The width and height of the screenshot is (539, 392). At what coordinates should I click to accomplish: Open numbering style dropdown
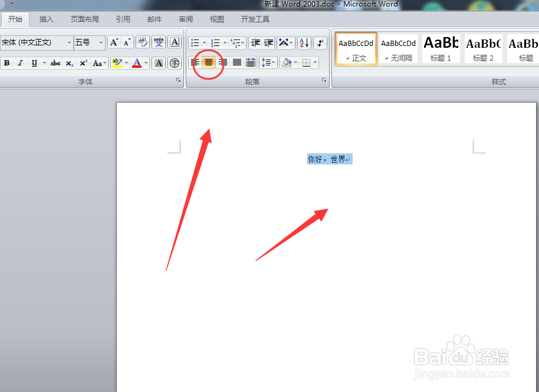tap(225, 43)
